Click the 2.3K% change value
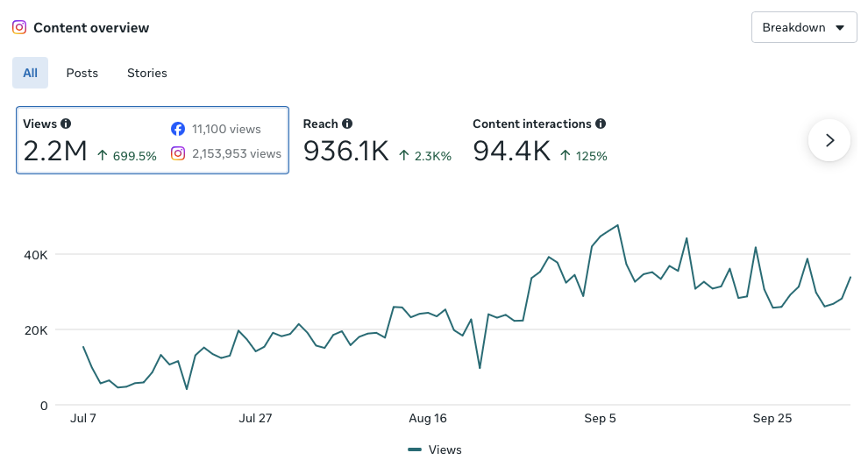 tap(433, 157)
